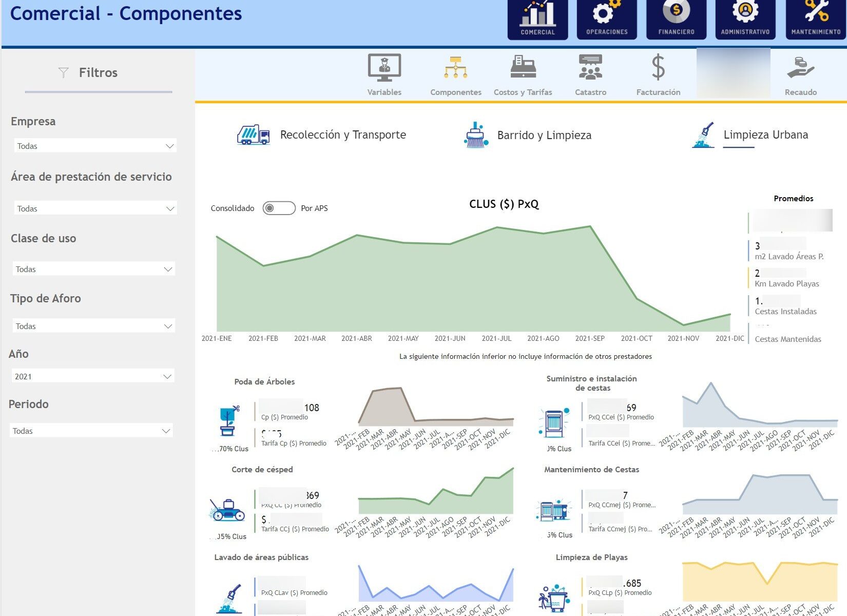The height and width of the screenshot is (616, 847).
Task: Toggle the Consolidado / Por APS switch
Action: (x=279, y=208)
